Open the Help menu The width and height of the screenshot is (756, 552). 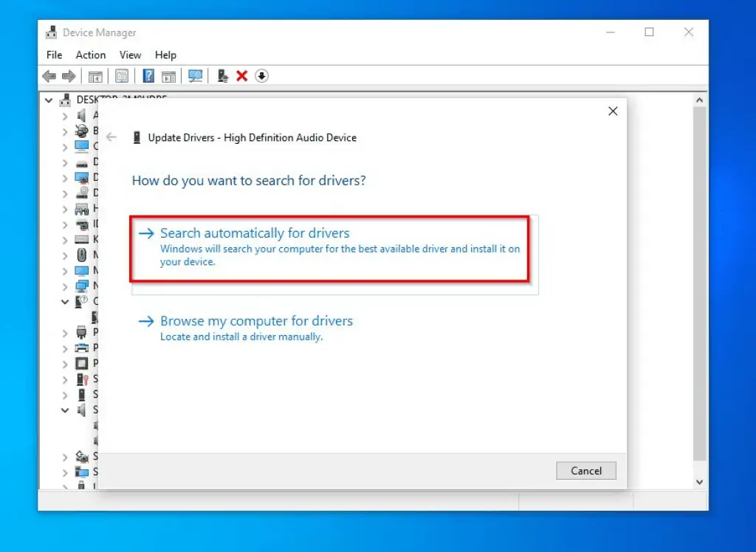[x=165, y=55]
